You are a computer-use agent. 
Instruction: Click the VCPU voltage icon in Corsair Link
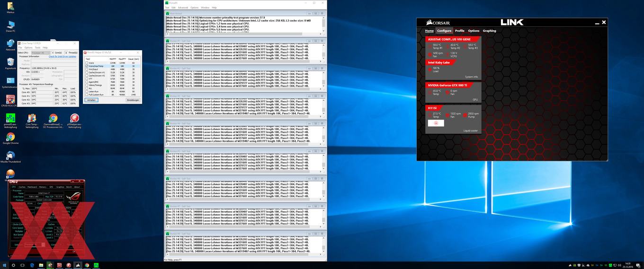(x=447, y=54)
